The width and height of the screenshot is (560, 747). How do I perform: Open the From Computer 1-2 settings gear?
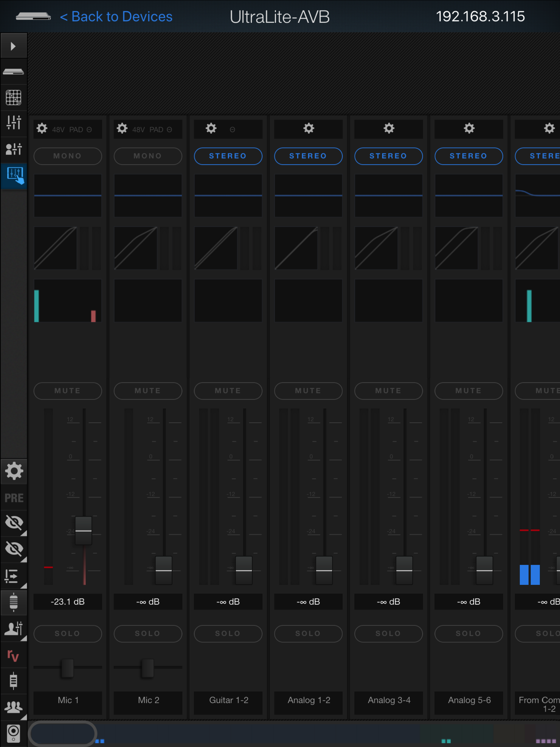(x=549, y=128)
